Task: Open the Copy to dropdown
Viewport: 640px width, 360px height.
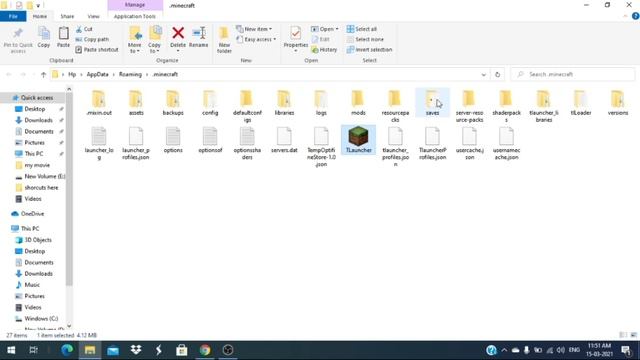Action: (155, 40)
